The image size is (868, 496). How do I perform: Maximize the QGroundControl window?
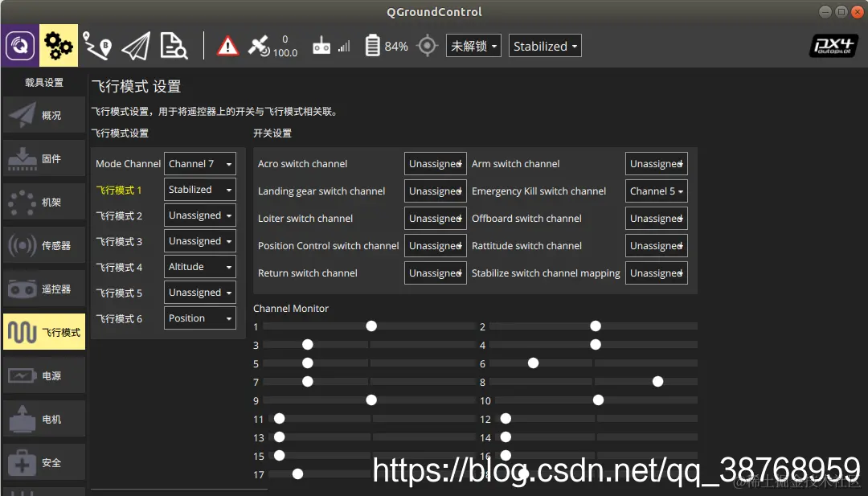841,11
